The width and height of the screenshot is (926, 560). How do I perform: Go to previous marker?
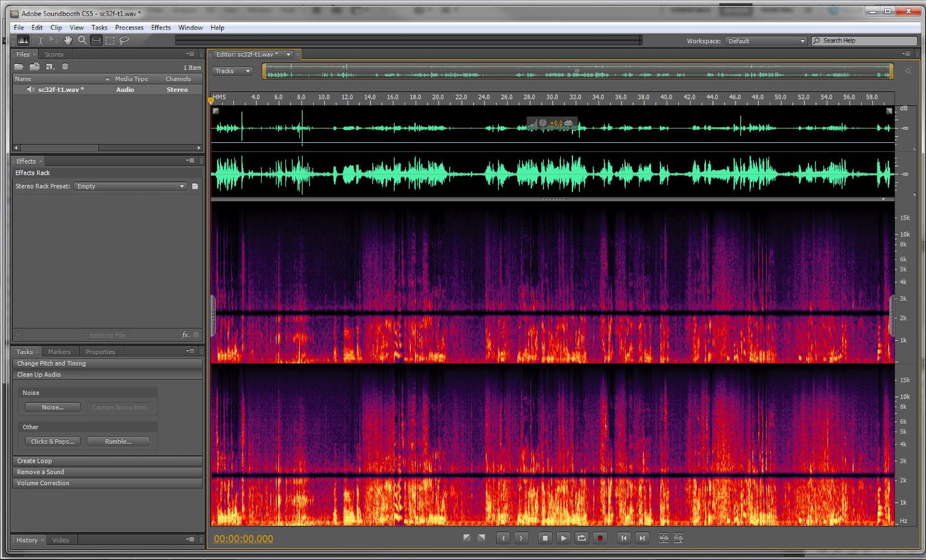coord(624,538)
